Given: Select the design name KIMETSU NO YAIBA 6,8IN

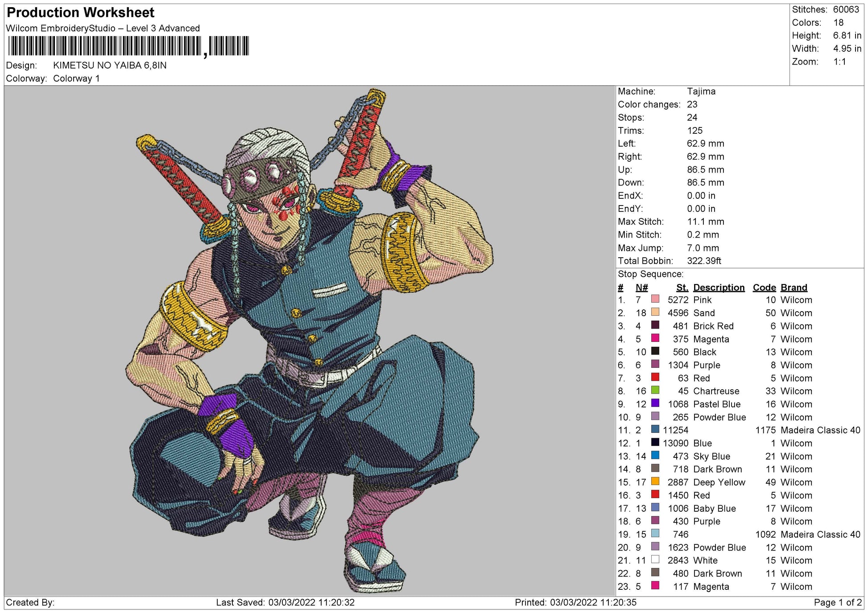Looking at the screenshot, I should 110,66.
